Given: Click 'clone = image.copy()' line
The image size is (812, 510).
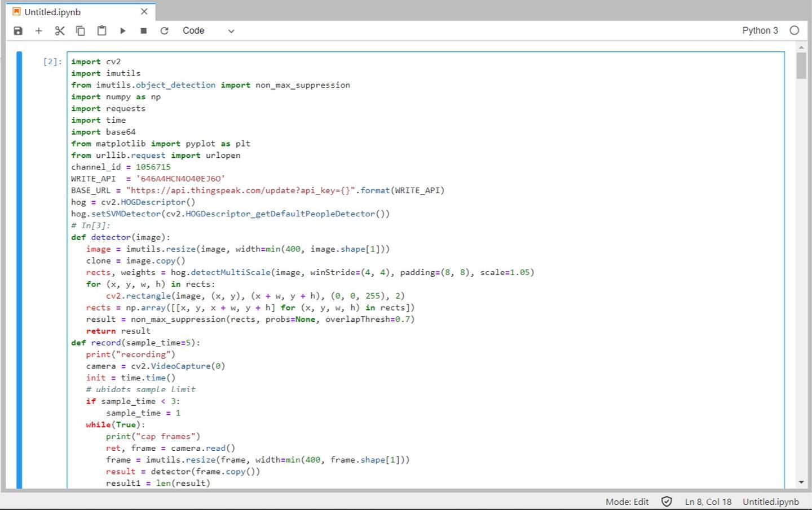Looking at the screenshot, I should pyautogui.click(x=135, y=261).
